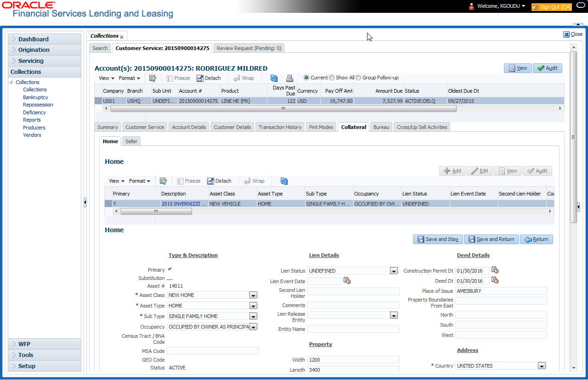
Task: Click the Wrap button in the account toolbar
Action: click(243, 78)
